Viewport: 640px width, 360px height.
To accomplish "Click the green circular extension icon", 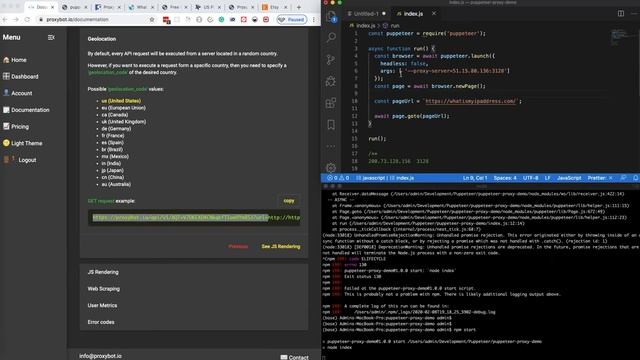I will pos(221,20).
